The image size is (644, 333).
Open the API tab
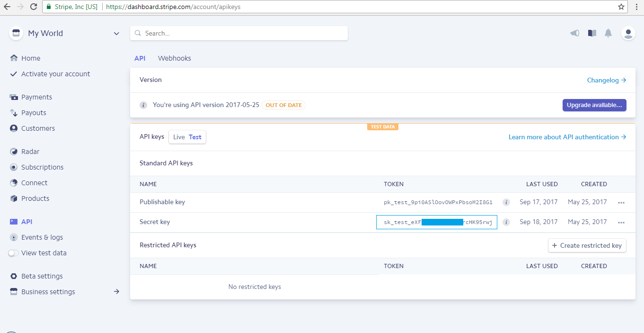point(140,58)
